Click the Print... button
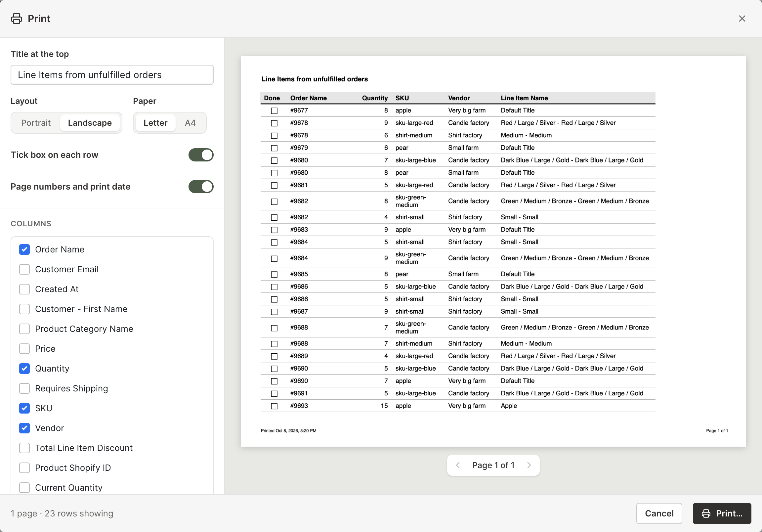The width and height of the screenshot is (762, 532). pyautogui.click(x=722, y=513)
